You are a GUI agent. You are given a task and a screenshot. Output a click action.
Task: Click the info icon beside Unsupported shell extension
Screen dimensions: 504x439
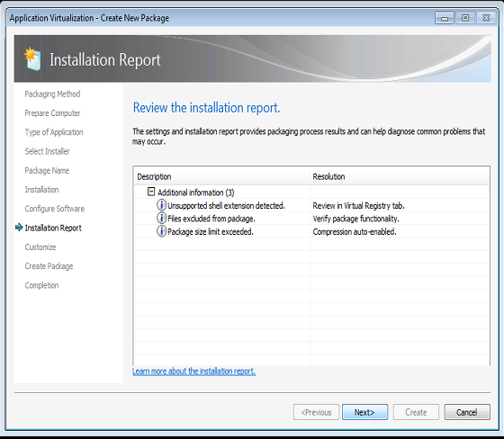point(161,205)
